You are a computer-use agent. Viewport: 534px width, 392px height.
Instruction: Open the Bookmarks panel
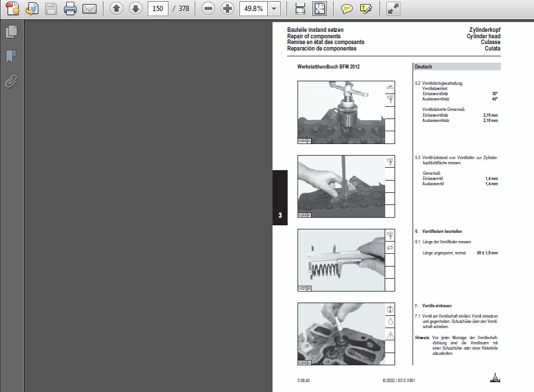click(11, 56)
